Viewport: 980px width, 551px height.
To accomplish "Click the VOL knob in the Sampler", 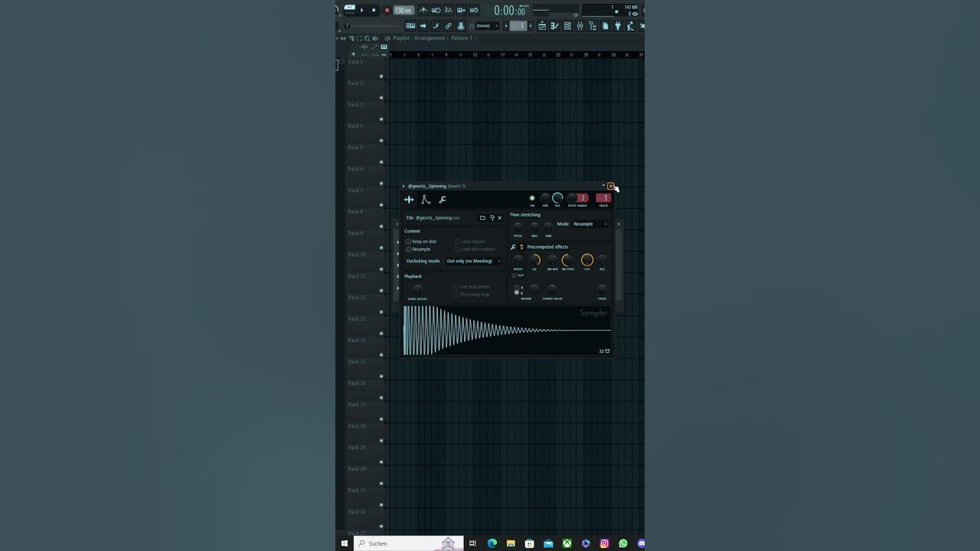I will pyautogui.click(x=557, y=197).
